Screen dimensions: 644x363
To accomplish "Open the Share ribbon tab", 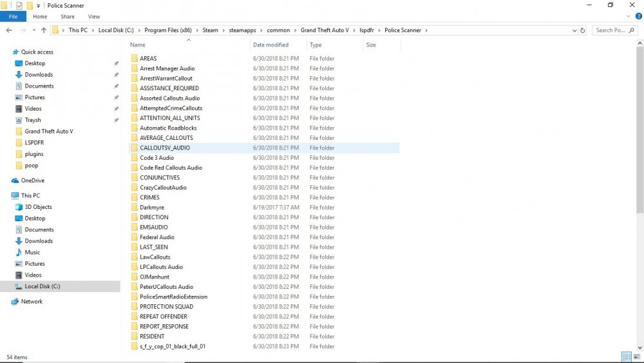I will (68, 17).
